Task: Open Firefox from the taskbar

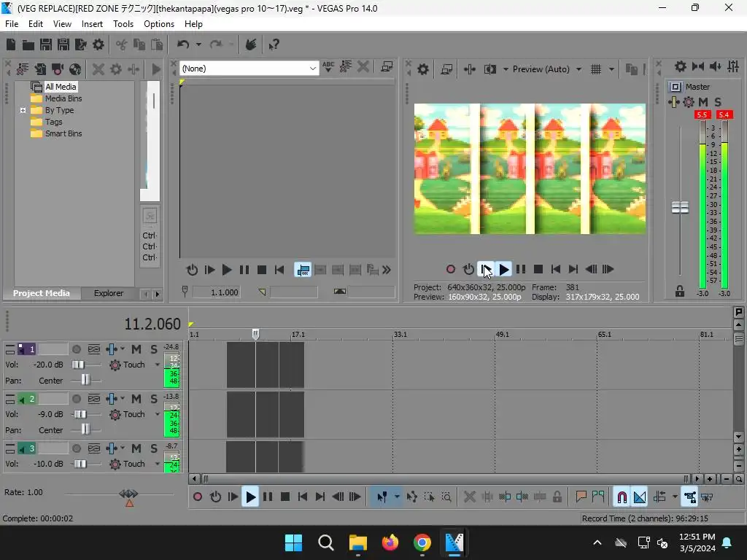Action: pos(390,542)
